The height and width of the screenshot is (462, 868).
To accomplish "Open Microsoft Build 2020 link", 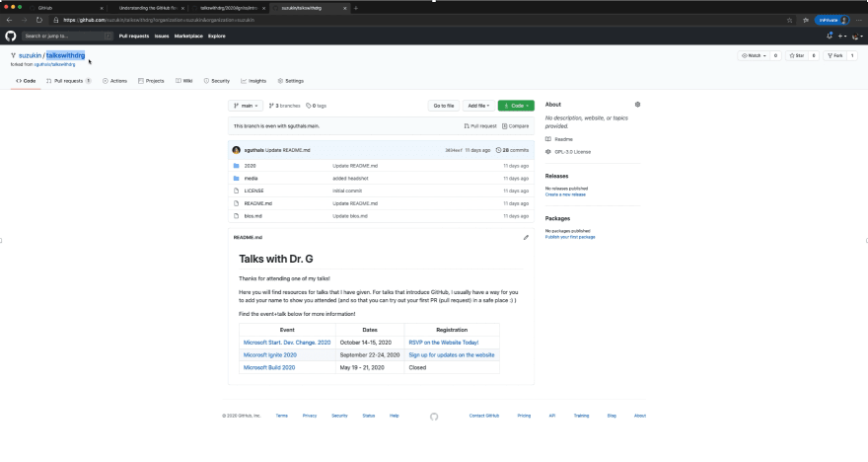I will [269, 367].
